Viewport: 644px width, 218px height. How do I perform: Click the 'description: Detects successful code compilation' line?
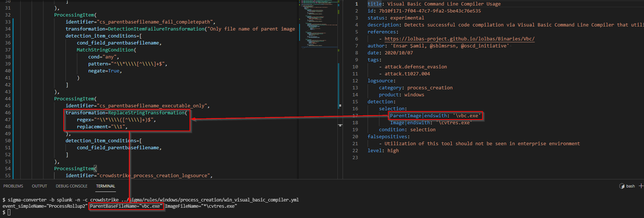click(504, 25)
